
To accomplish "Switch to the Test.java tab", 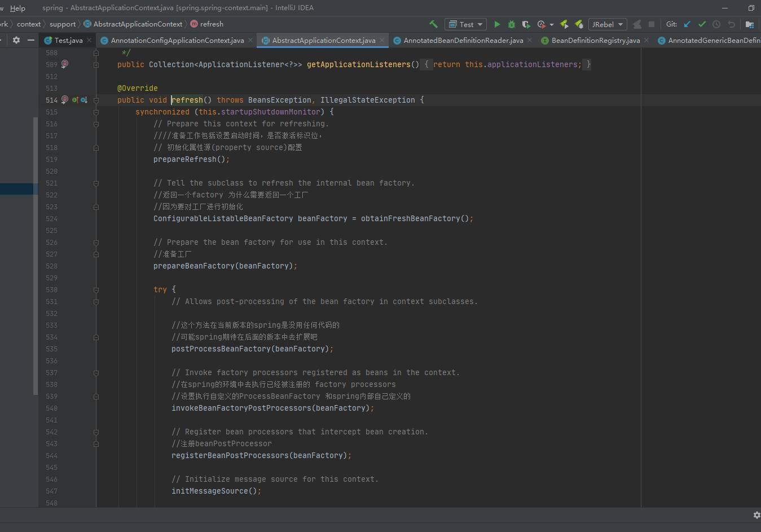I will coord(68,41).
